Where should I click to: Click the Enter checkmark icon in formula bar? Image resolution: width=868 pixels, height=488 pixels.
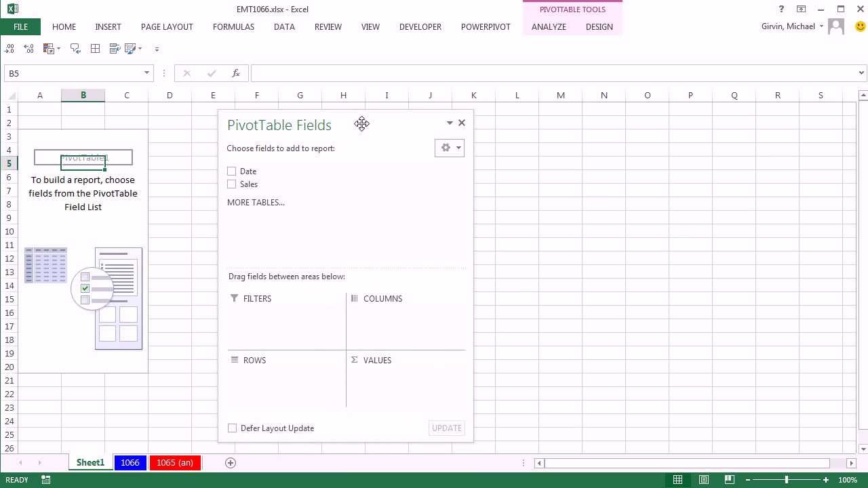click(212, 73)
